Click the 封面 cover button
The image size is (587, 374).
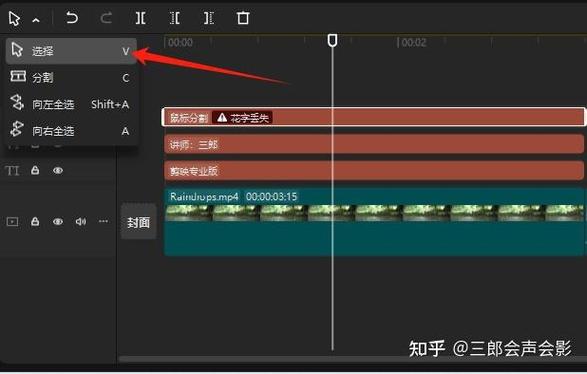pos(138,222)
